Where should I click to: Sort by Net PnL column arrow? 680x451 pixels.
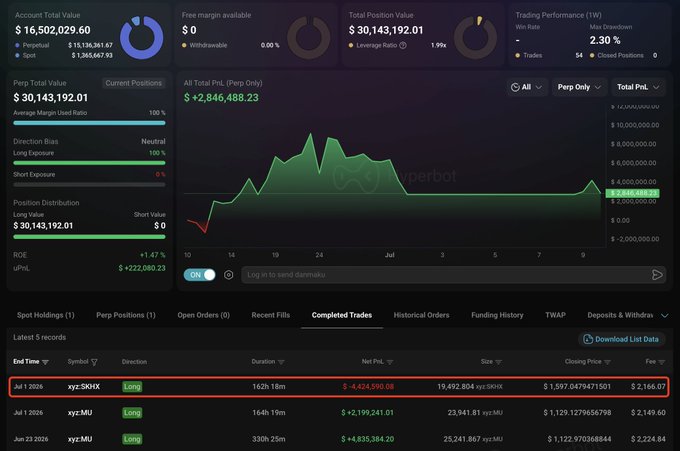point(389,362)
